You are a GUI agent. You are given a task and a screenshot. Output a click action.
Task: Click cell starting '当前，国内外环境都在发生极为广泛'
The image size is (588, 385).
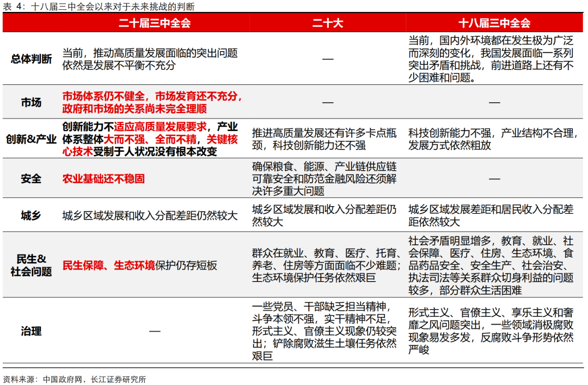(x=491, y=59)
